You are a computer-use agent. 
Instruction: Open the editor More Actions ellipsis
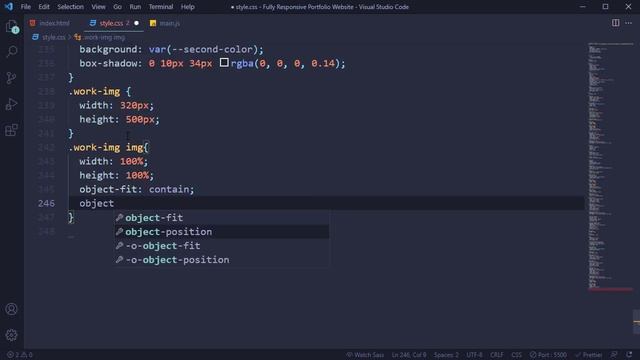click(x=629, y=23)
